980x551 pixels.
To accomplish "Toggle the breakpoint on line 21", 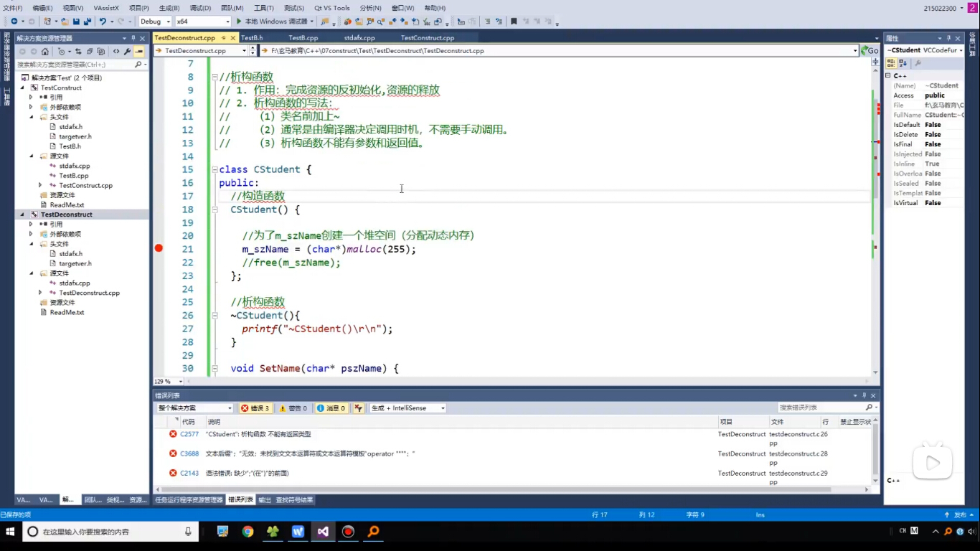I will (159, 248).
